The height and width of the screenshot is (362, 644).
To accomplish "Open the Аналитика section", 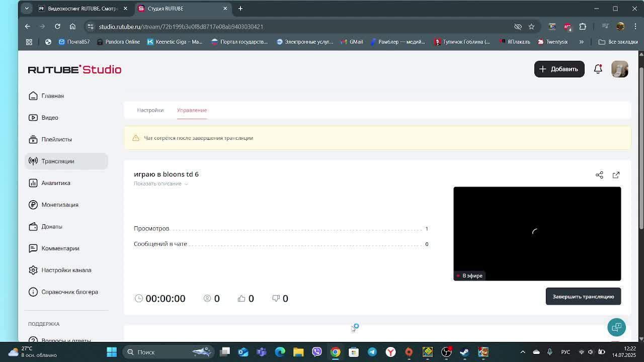I will (49, 183).
